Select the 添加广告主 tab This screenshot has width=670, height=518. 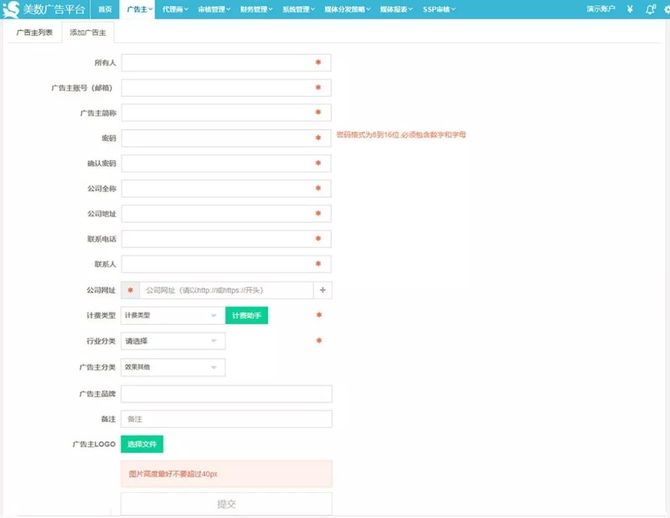[x=88, y=32]
